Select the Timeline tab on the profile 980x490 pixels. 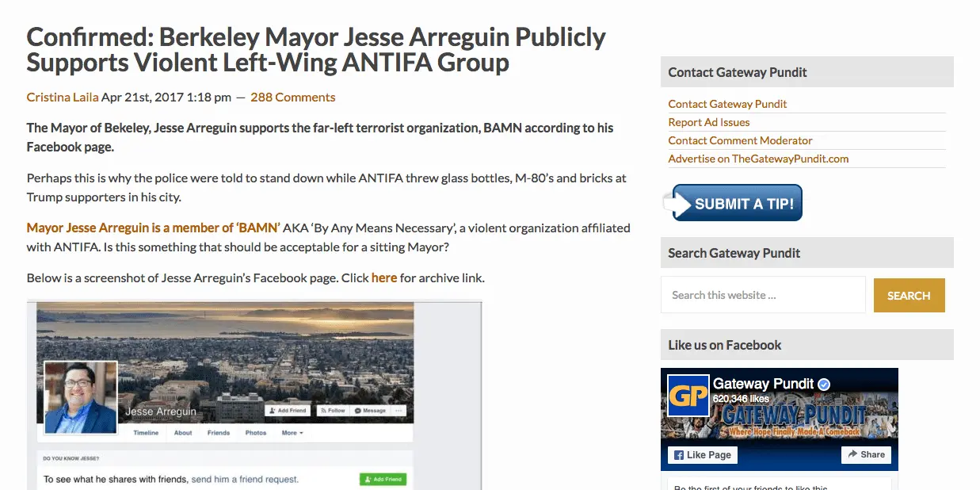point(146,433)
